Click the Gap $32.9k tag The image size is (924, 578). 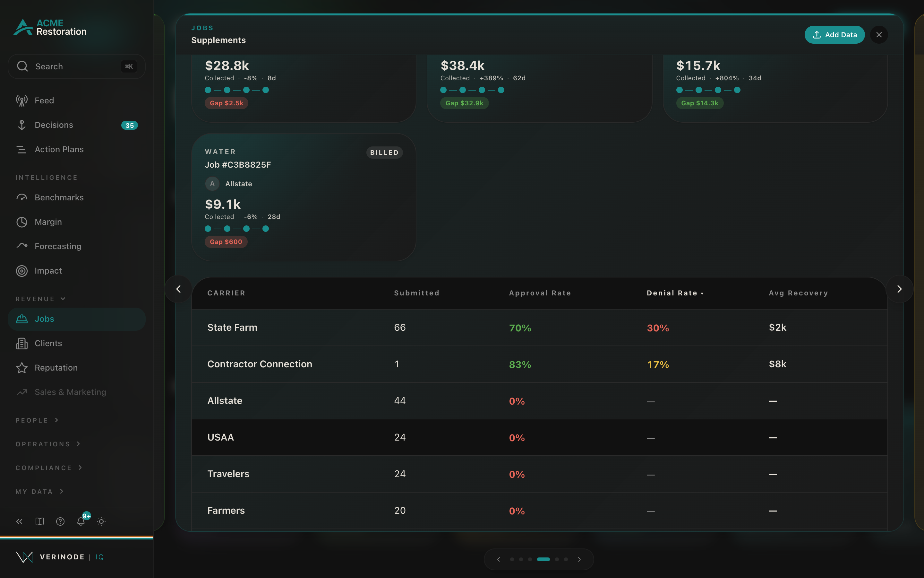click(464, 103)
